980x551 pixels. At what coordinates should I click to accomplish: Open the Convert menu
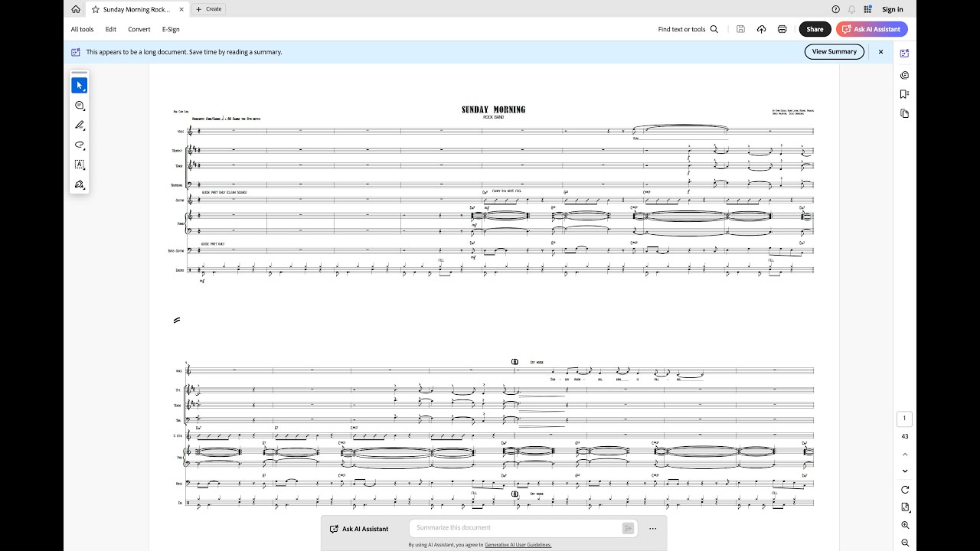pyautogui.click(x=139, y=29)
